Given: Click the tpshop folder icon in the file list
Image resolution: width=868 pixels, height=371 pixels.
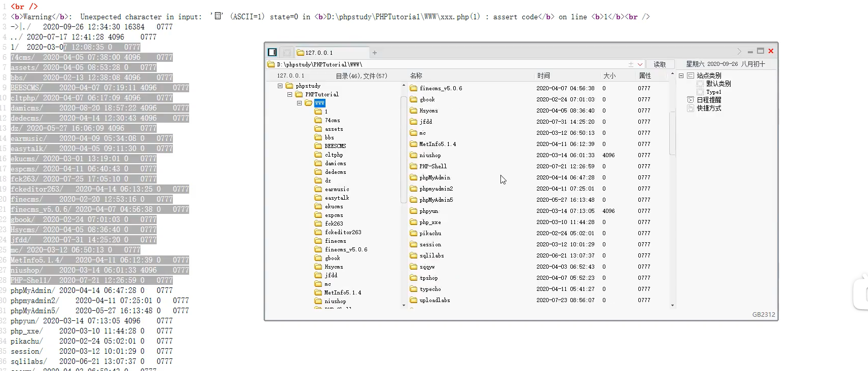Looking at the screenshot, I should click(413, 278).
